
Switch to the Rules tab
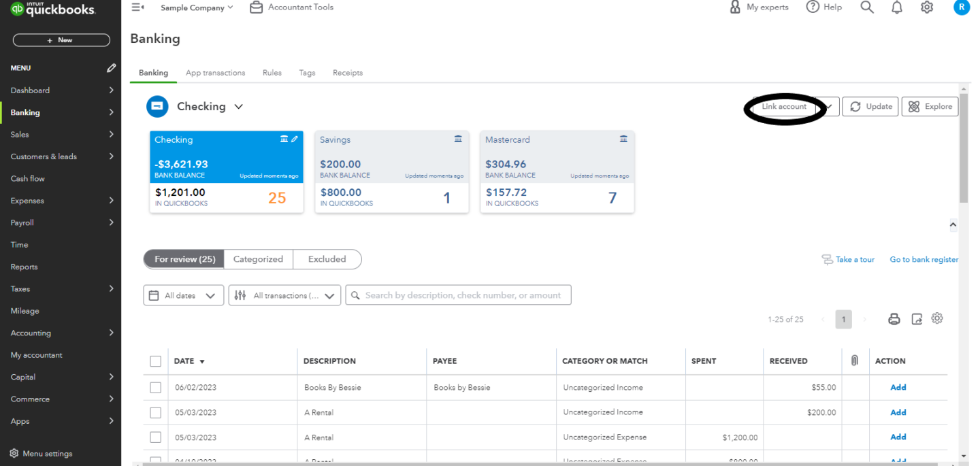pyautogui.click(x=272, y=73)
